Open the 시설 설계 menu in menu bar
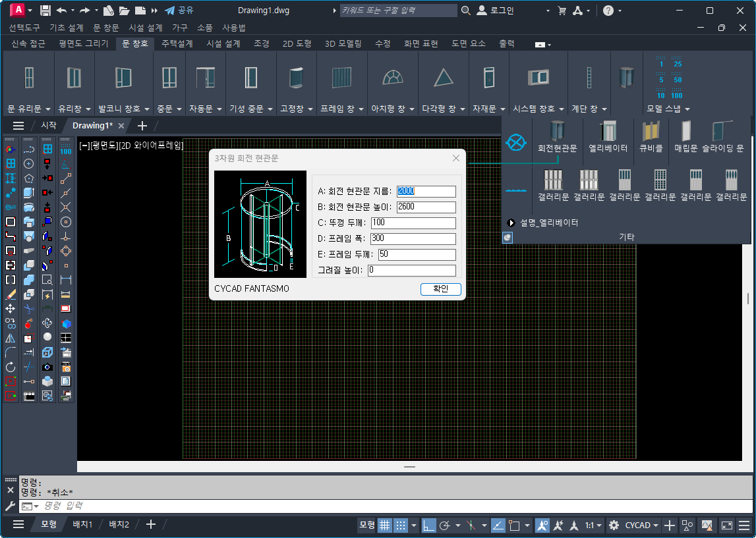Viewport: 756px width, 538px height. click(145, 28)
